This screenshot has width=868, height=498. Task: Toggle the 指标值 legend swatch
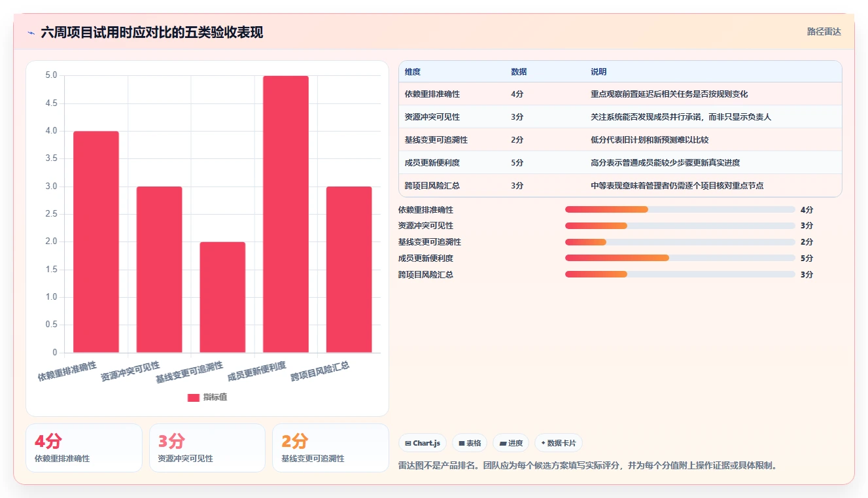click(x=193, y=397)
